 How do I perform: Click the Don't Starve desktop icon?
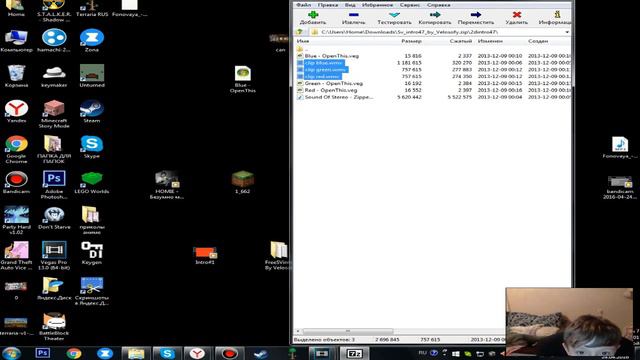[54, 218]
